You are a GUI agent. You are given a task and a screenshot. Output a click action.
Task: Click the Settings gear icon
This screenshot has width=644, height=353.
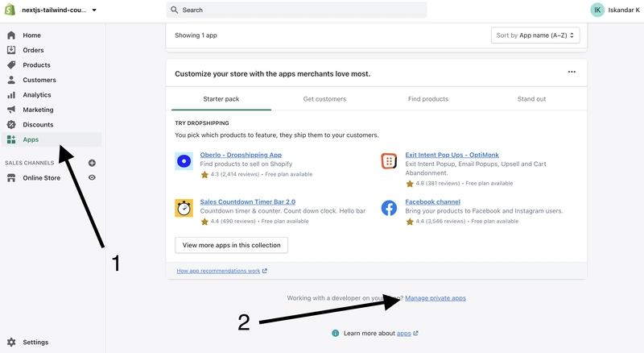[11, 343]
